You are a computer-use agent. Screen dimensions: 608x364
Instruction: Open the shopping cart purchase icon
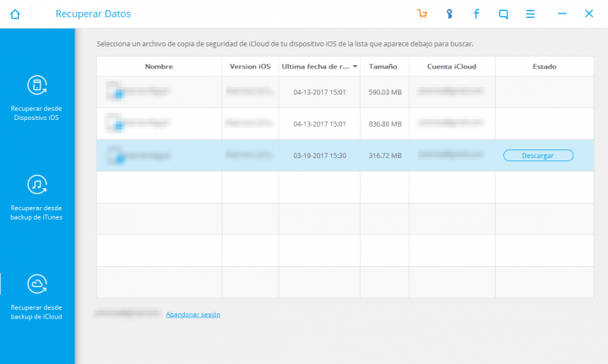tap(422, 14)
